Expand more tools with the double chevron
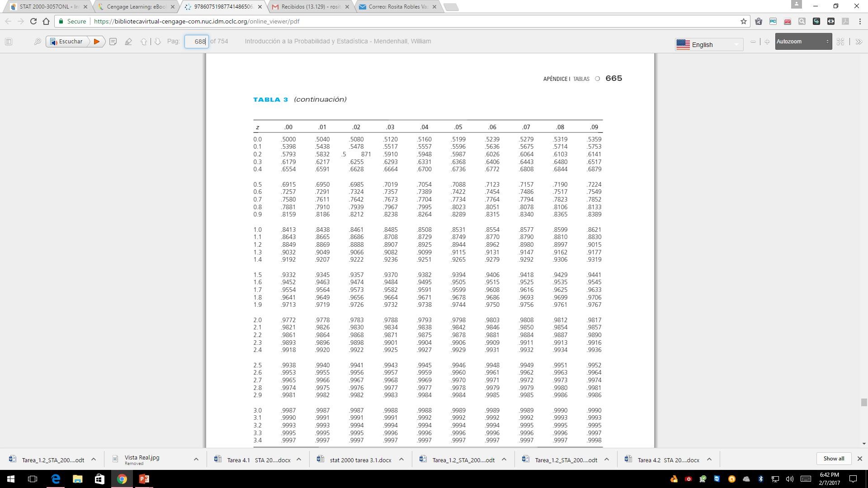868x488 pixels. [x=859, y=42]
